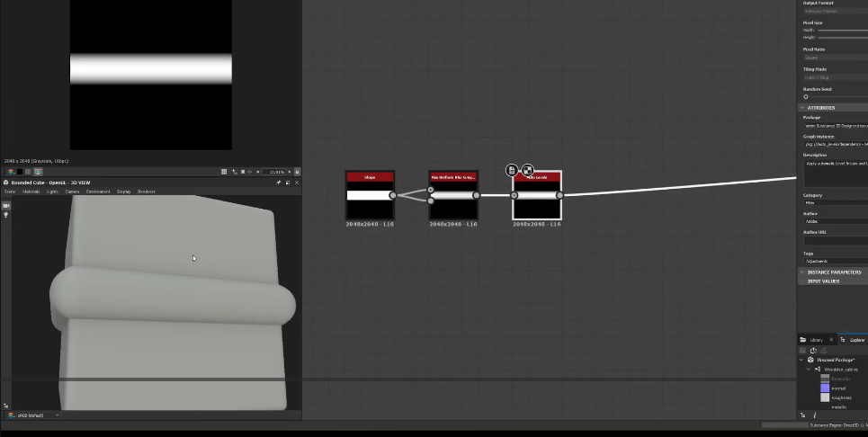The height and width of the screenshot is (437, 868).
Task: Open the Environment menu in 3D view
Action: pos(98,192)
